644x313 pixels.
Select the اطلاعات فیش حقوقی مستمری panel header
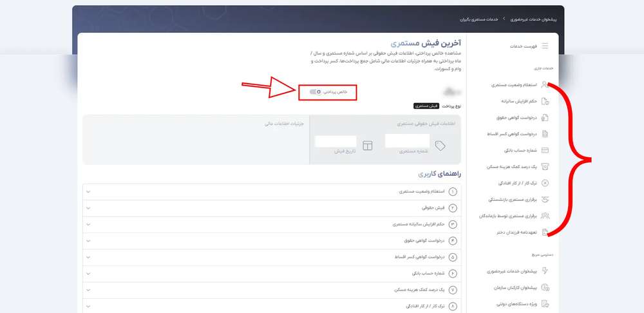click(x=426, y=123)
